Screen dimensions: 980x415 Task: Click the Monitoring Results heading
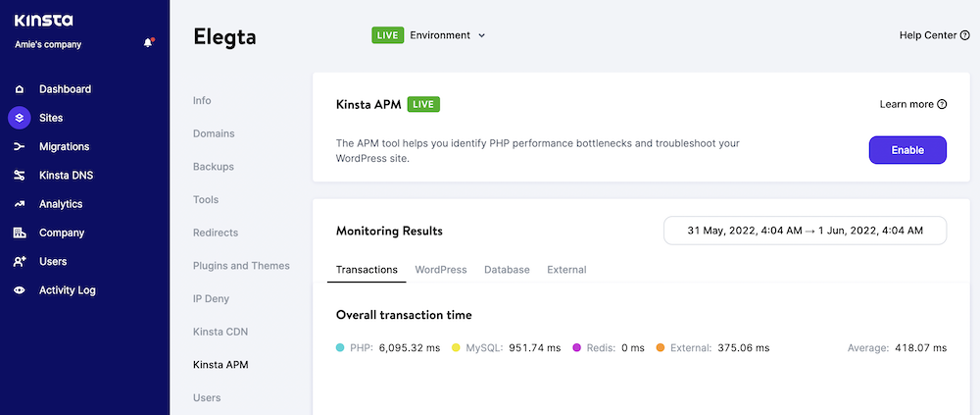389,231
